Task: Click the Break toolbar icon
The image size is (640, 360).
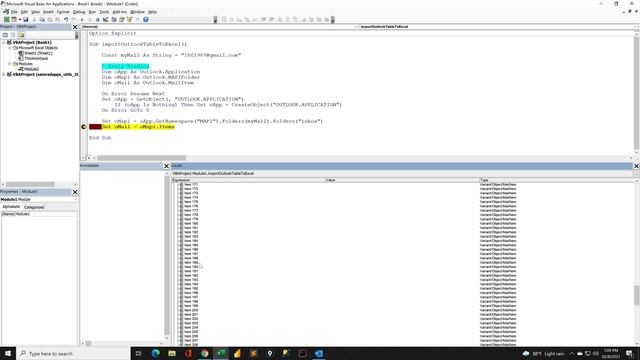Action: tap(90, 20)
